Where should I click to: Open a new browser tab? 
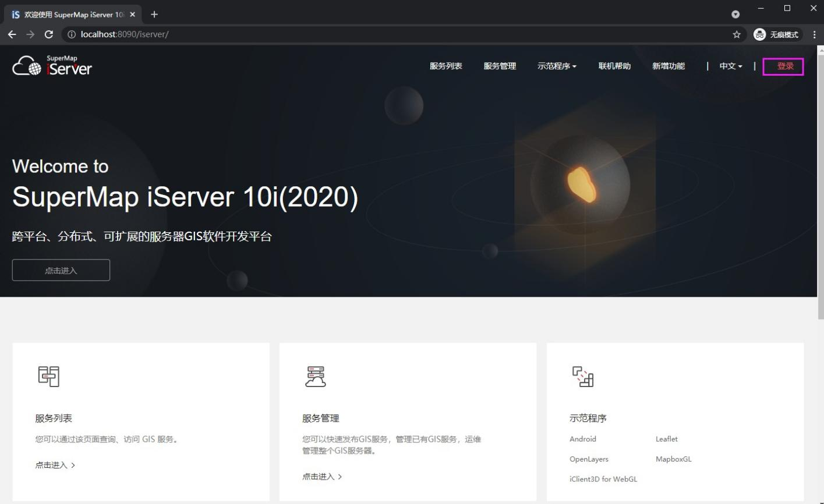point(154,15)
